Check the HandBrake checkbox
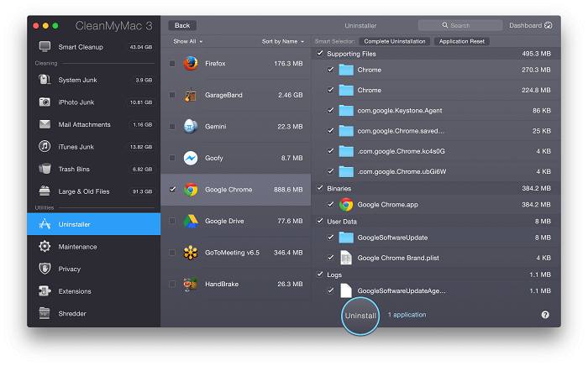Image resolution: width=588 pixels, height=366 pixels. coord(172,284)
